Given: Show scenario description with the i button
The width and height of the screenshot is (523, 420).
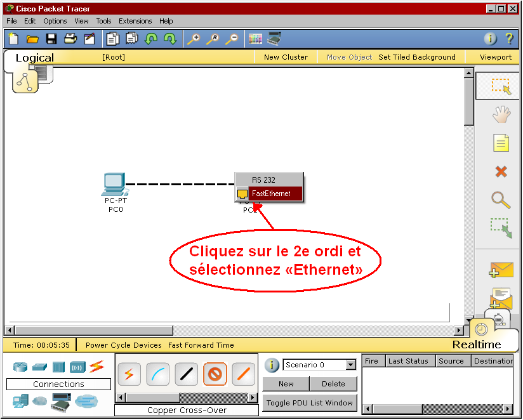Looking at the screenshot, I should pos(272,365).
